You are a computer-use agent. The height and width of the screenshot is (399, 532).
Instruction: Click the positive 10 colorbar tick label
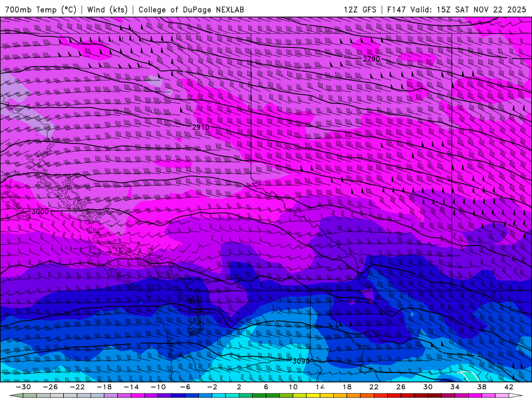(x=293, y=387)
